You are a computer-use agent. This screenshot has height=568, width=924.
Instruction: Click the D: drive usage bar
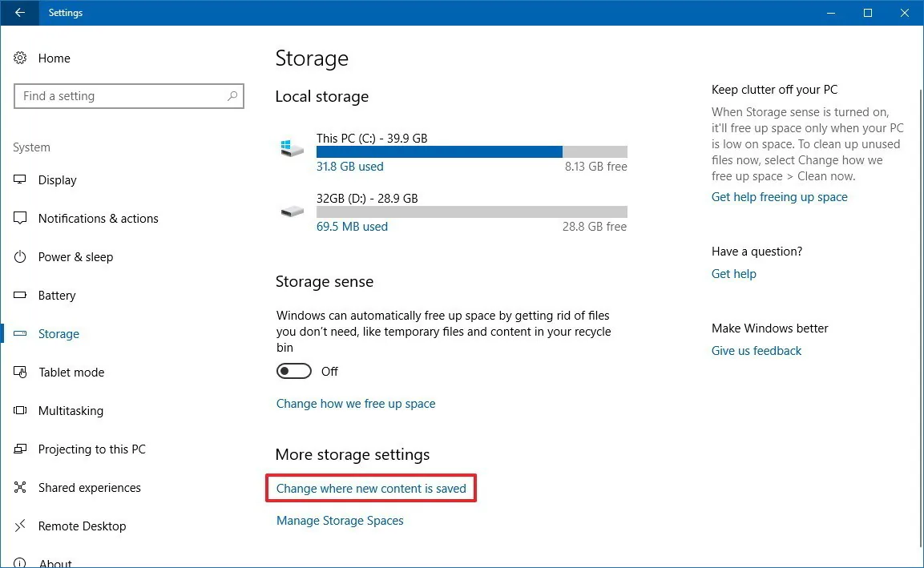[471, 211]
